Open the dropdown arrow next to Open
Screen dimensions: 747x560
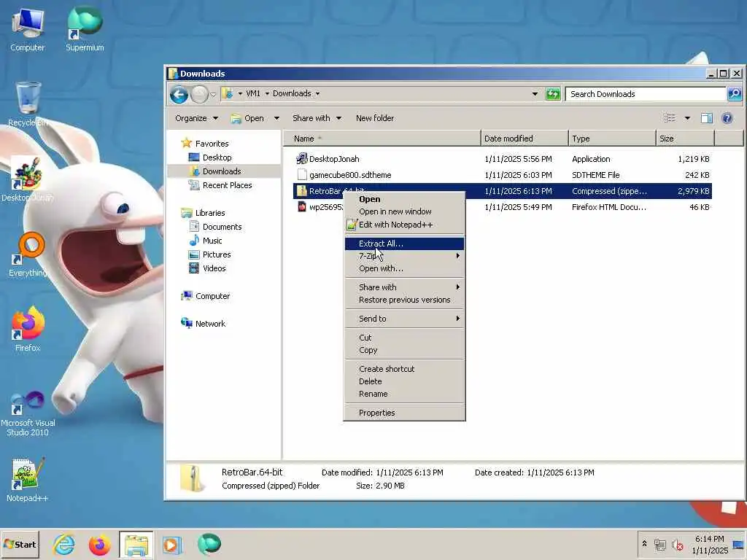[276, 118]
